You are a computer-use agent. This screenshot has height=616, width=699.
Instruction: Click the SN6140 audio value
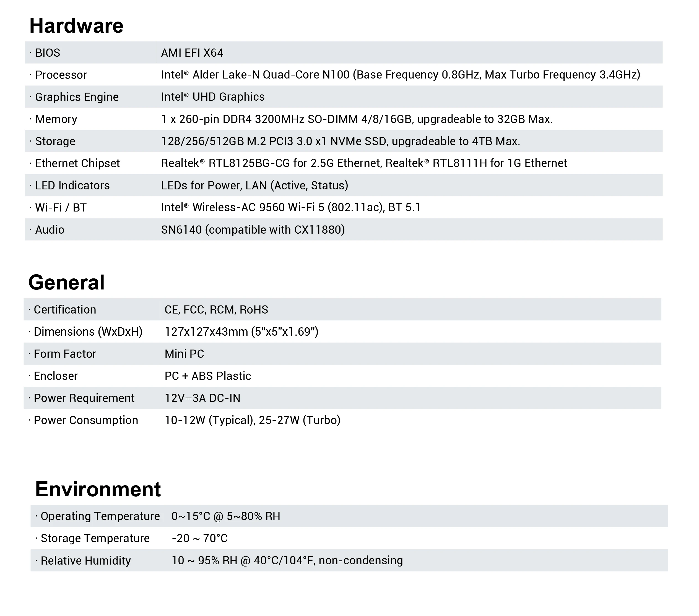pyautogui.click(x=253, y=230)
